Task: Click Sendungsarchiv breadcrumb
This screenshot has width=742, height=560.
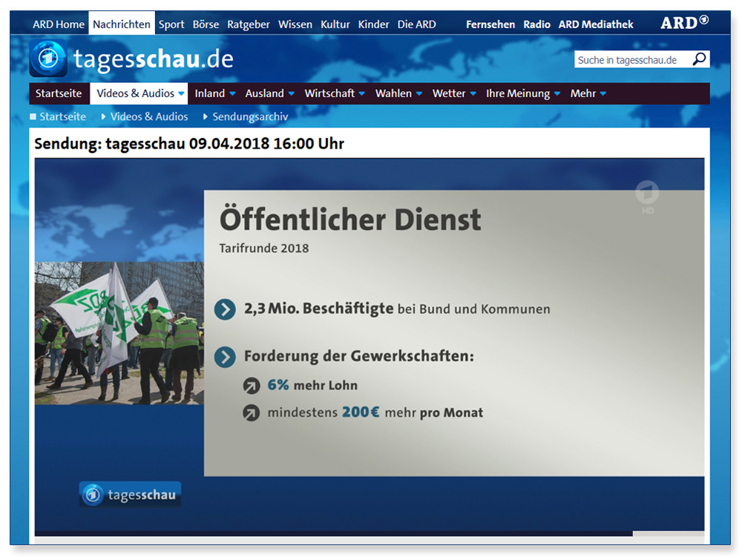Action: pos(250,117)
